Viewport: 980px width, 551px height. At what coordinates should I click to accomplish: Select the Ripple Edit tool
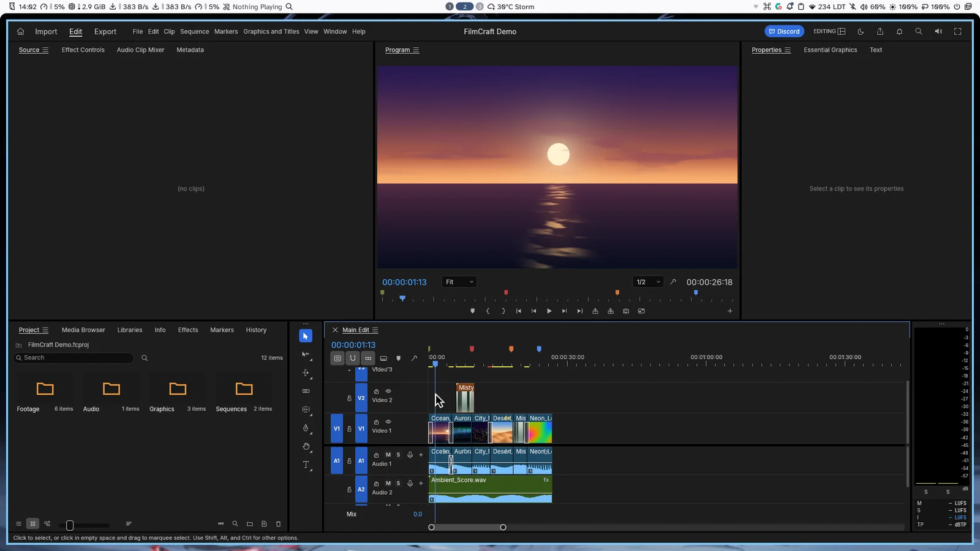pos(306,373)
